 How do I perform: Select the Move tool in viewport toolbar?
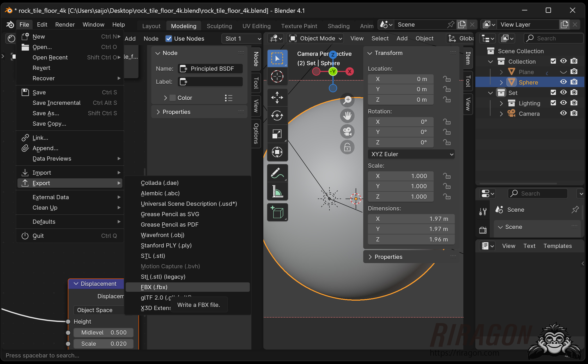(x=277, y=98)
